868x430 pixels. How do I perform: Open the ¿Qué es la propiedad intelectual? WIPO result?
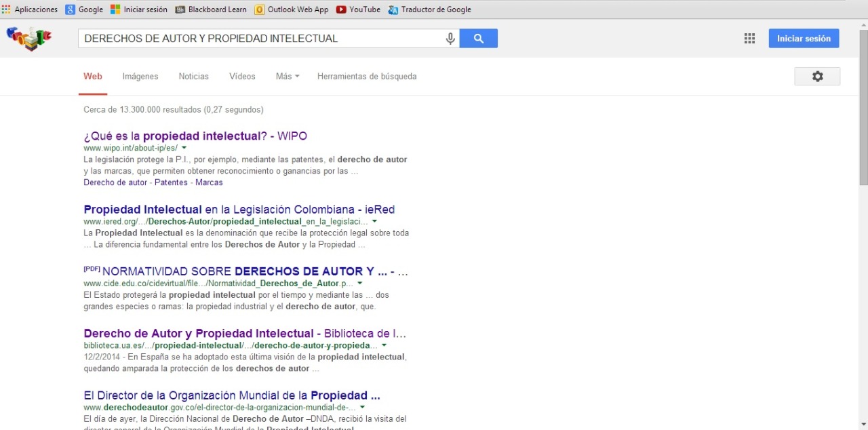195,136
